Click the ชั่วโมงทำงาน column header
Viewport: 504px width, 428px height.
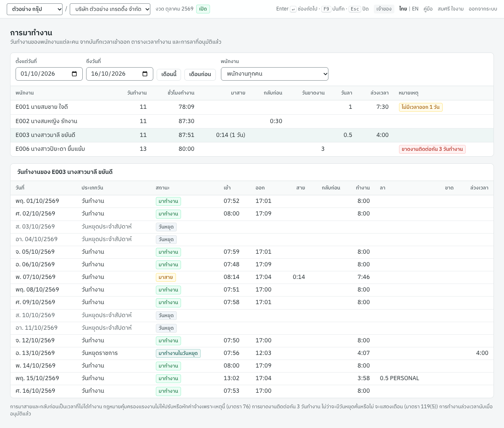(x=181, y=93)
